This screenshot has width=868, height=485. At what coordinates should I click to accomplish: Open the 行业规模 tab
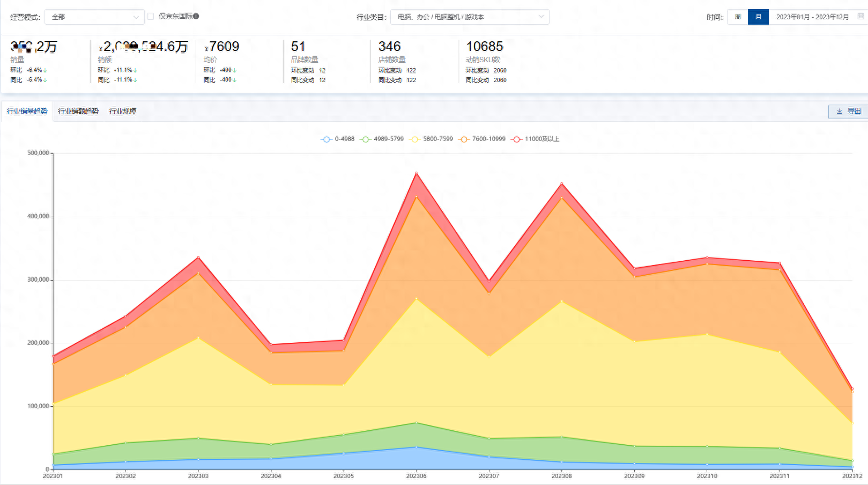123,111
